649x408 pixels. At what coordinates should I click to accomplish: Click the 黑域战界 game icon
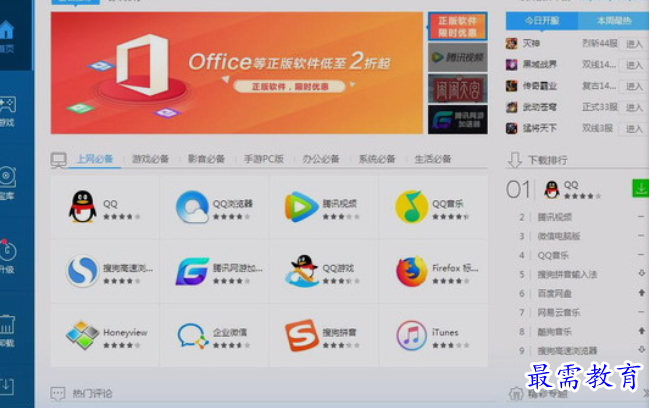[512, 65]
